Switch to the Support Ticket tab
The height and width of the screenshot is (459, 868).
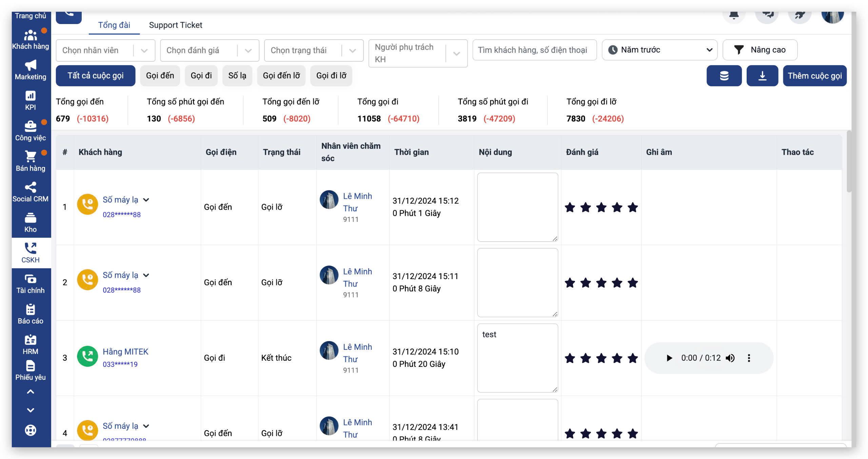pos(175,25)
